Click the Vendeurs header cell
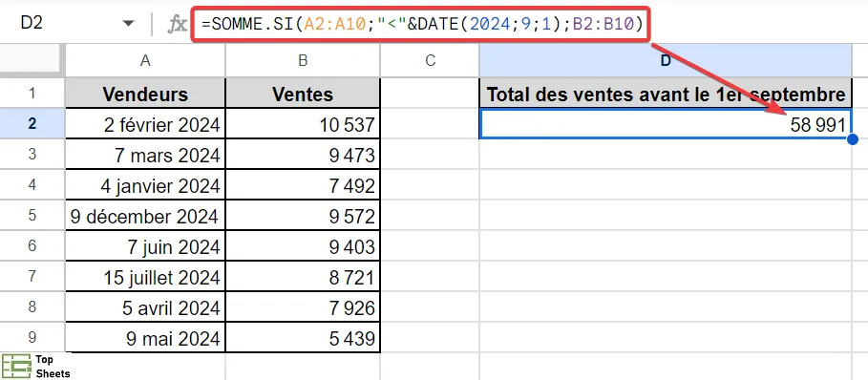The height and width of the screenshot is (380, 868). (x=145, y=94)
